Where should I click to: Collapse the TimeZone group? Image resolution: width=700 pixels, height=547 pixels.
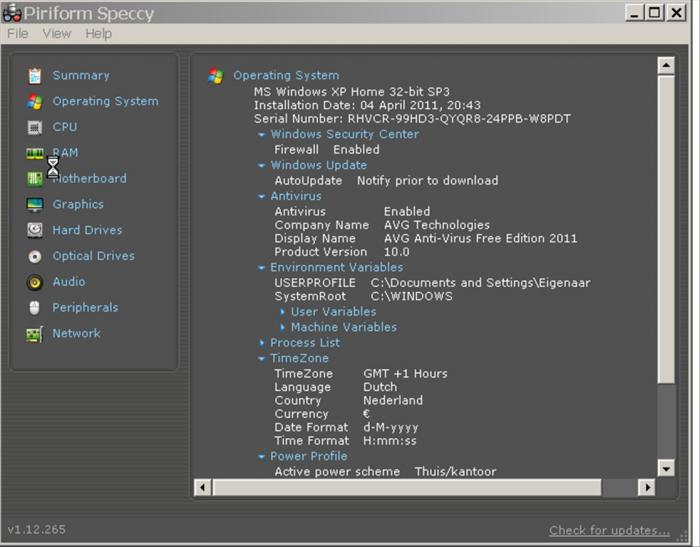[262, 359]
